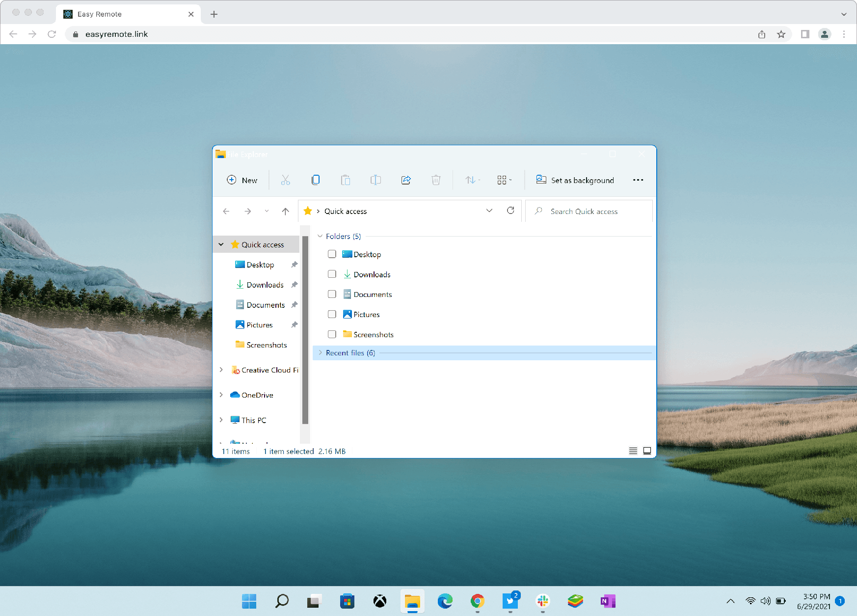Select the Rename icon in the toolbar
The height and width of the screenshot is (616, 857).
(x=375, y=180)
